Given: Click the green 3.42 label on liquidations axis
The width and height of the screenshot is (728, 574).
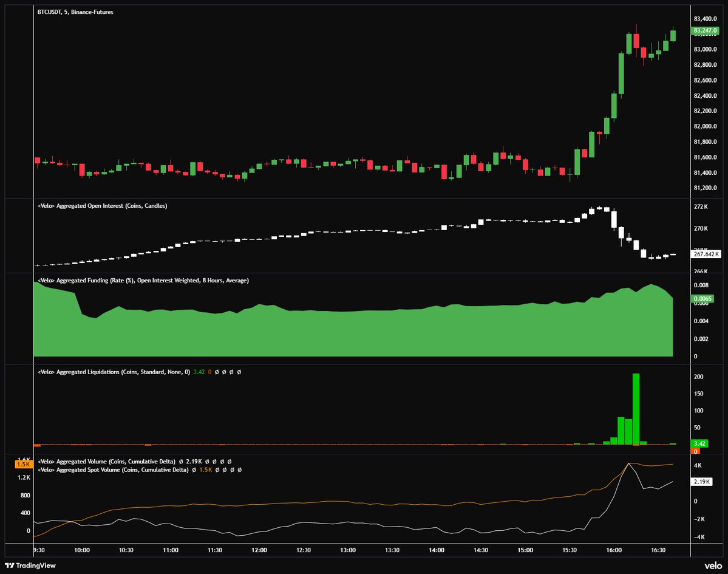Looking at the screenshot, I should 699,443.
